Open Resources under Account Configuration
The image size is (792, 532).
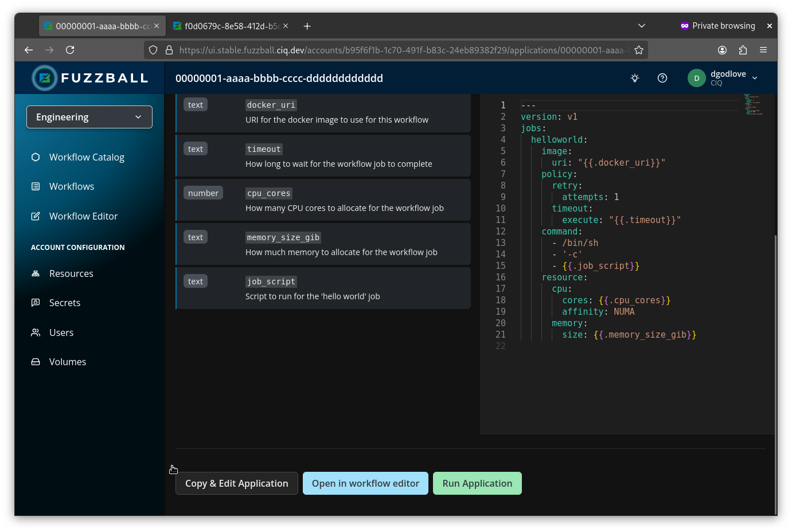[36, 273]
